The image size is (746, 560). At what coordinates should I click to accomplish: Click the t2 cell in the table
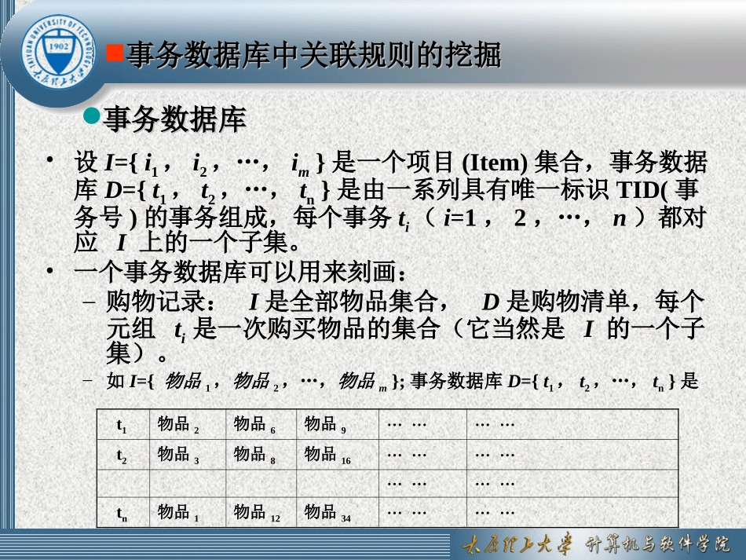tap(123, 456)
